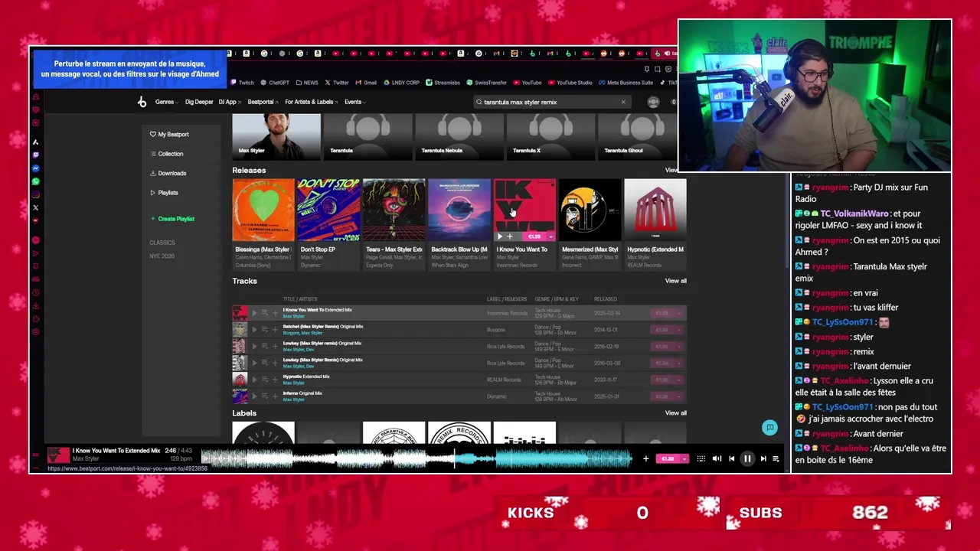Open sidebar downloads icon
Viewport: 980px width, 551px height.
point(35,306)
